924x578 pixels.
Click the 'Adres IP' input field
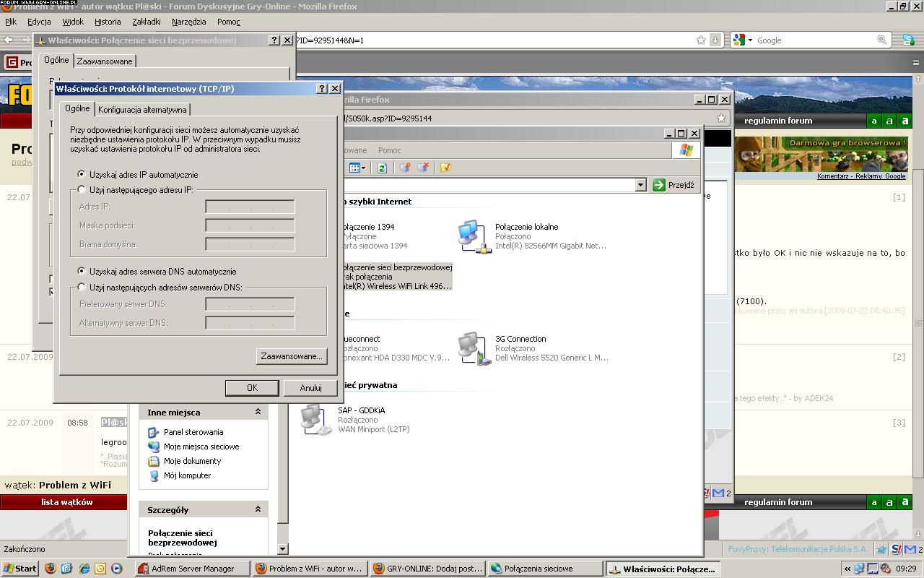click(x=250, y=207)
